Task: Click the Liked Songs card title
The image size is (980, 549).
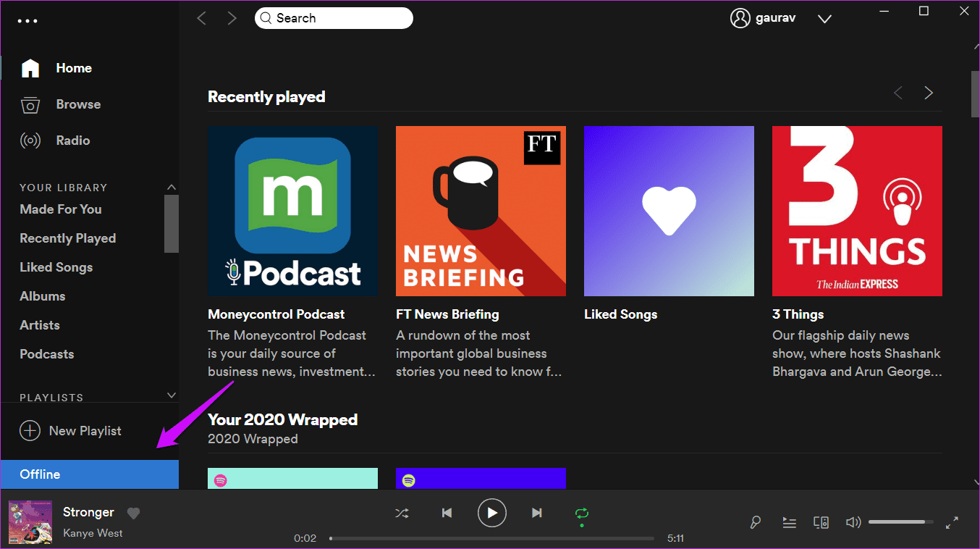Action: [621, 314]
